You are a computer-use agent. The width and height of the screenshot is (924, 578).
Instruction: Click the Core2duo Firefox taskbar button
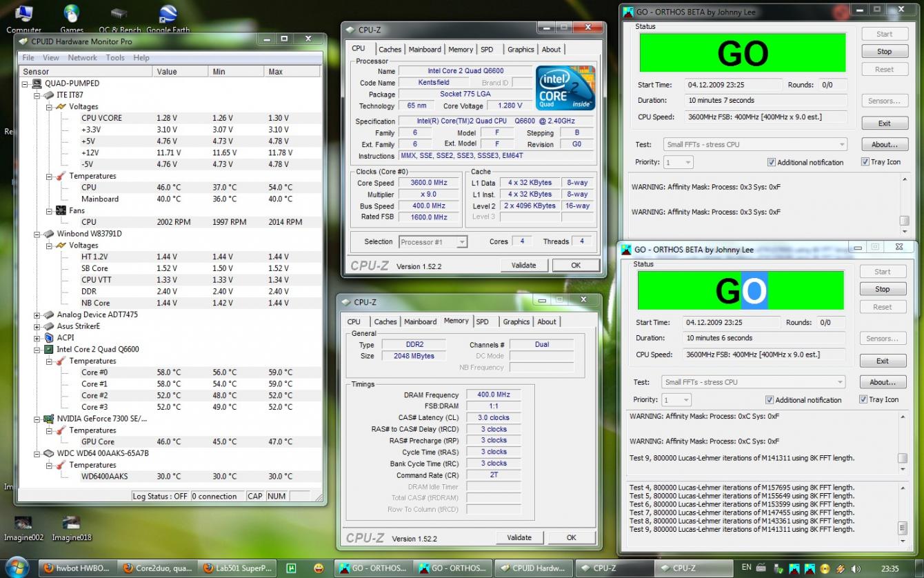tap(157, 568)
